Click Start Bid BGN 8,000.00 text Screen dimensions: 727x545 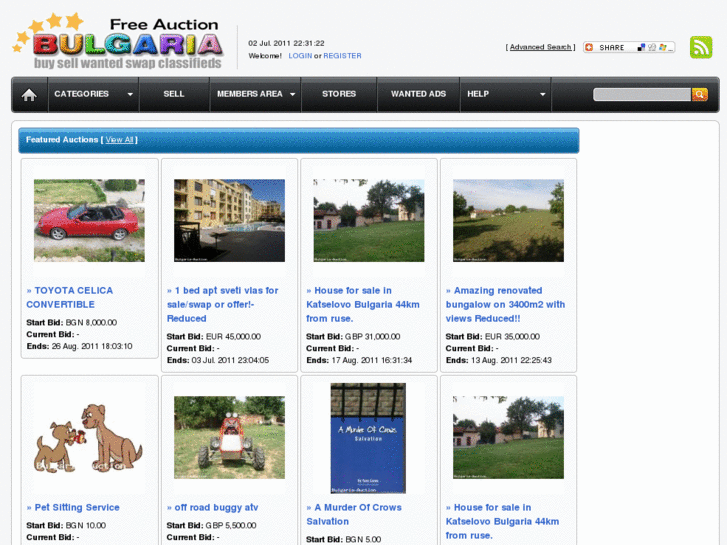point(71,322)
